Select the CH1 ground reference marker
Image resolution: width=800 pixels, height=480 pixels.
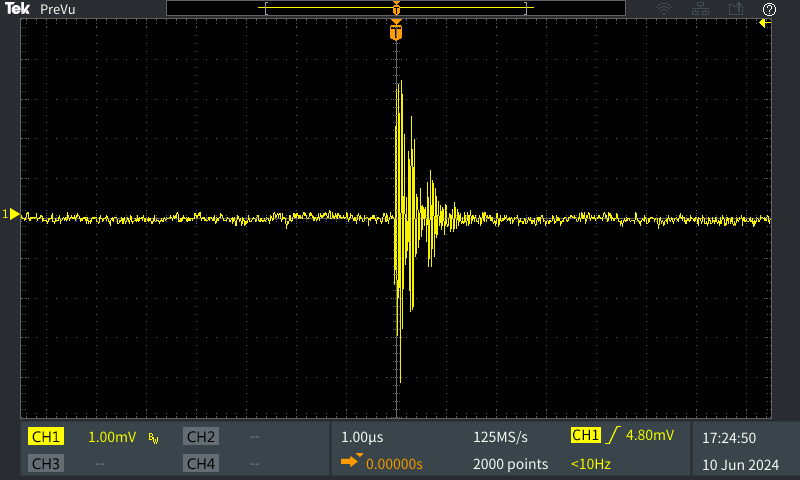coord(12,214)
